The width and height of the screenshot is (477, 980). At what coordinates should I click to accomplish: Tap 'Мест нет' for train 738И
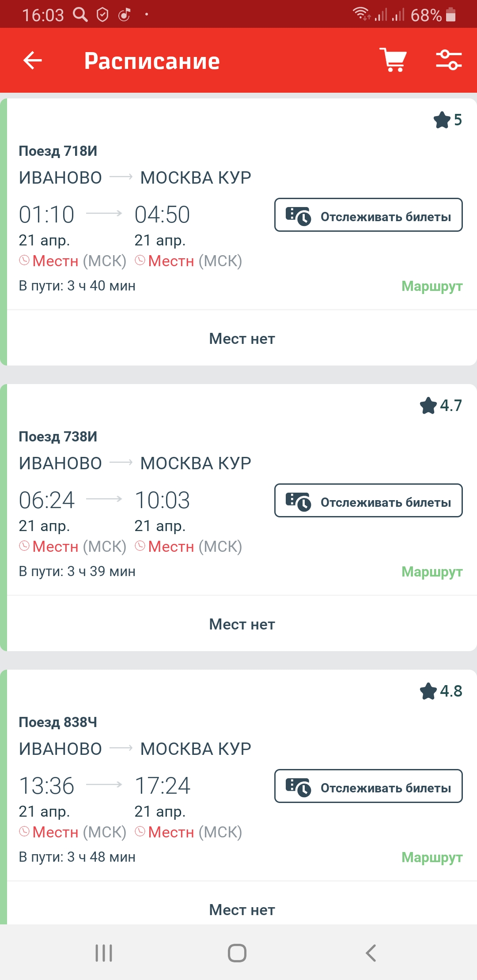[242, 624]
